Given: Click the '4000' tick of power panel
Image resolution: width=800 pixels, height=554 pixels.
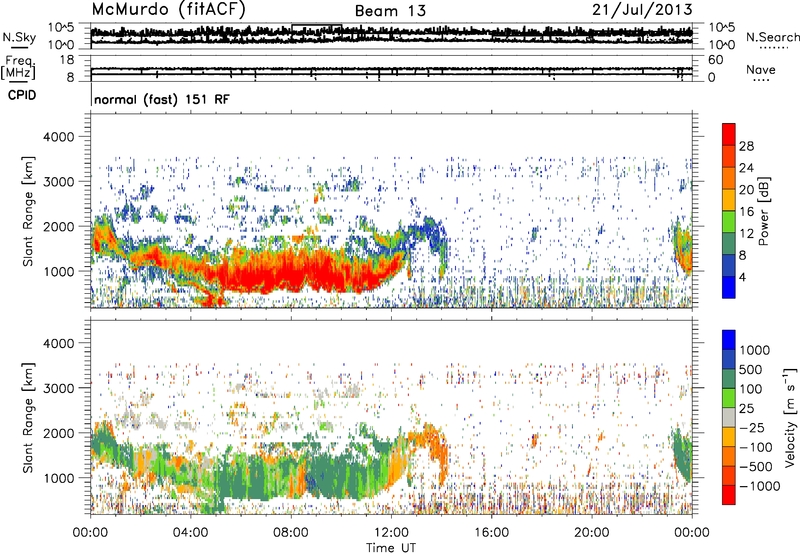Looking at the screenshot, I should [x=59, y=137].
